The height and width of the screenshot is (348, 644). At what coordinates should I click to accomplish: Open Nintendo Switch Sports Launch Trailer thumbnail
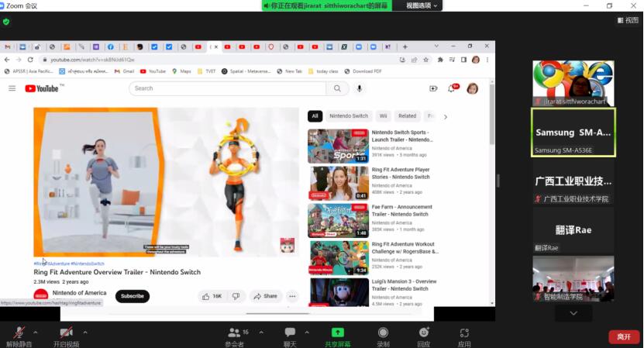coord(338,146)
